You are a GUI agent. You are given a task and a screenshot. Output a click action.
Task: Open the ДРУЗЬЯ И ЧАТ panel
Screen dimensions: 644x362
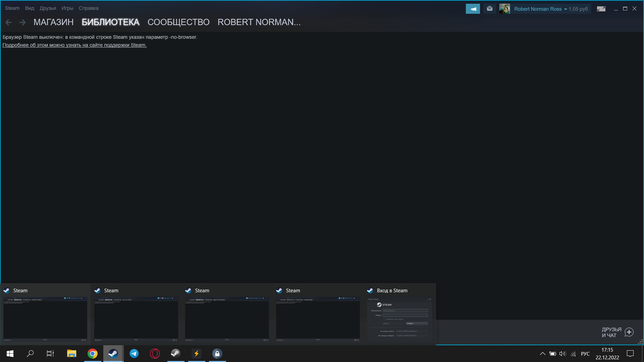point(617,332)
